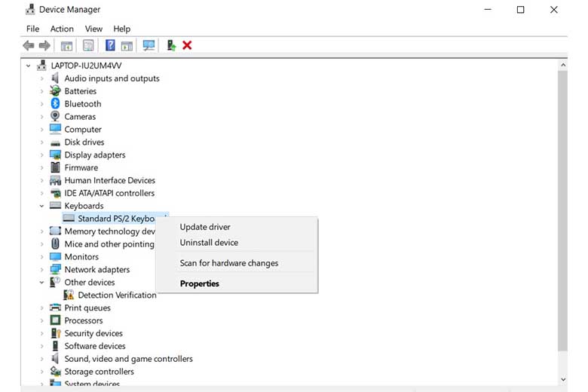Click the Back arrow in the toolbar
588x392 pixels.
pos(29,45)
